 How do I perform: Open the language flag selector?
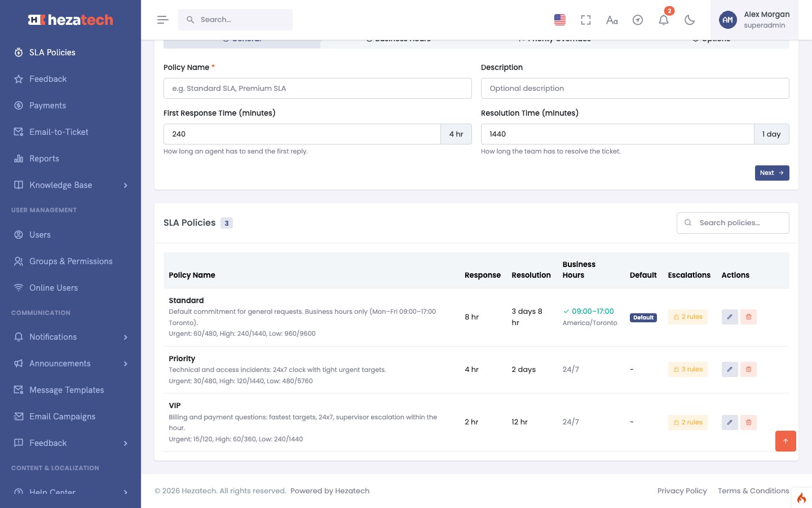(x=560, y=20)
